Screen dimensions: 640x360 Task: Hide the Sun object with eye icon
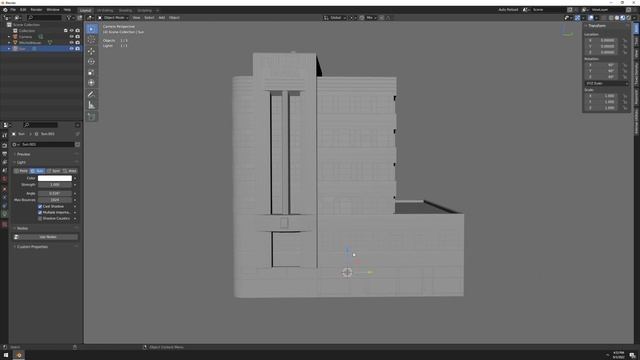(x=71, y=49)
